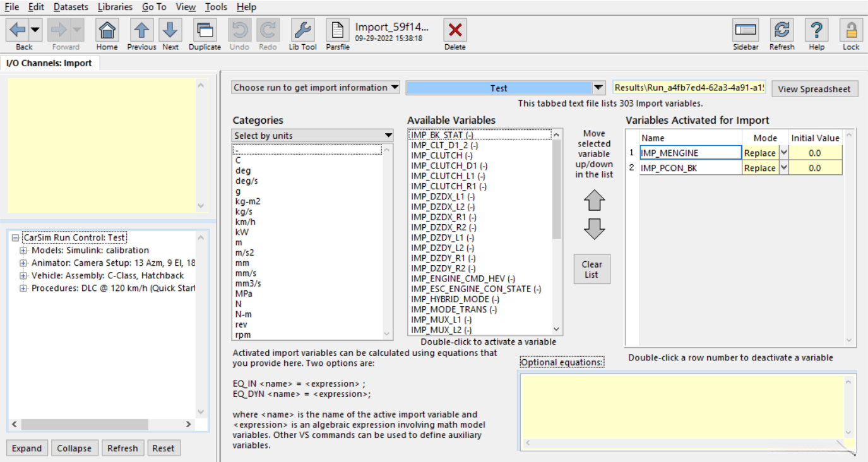Open Mode dropdown for IMP_MENGINE row
The image size is (868, 462).
(784, 153)
